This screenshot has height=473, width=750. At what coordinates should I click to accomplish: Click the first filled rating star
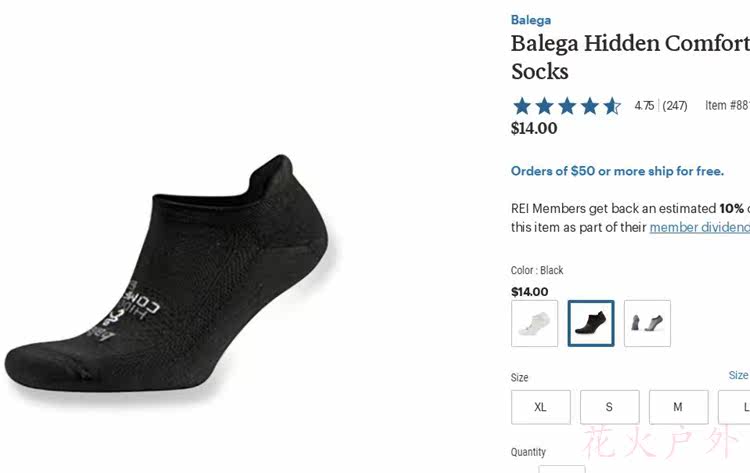522,106
